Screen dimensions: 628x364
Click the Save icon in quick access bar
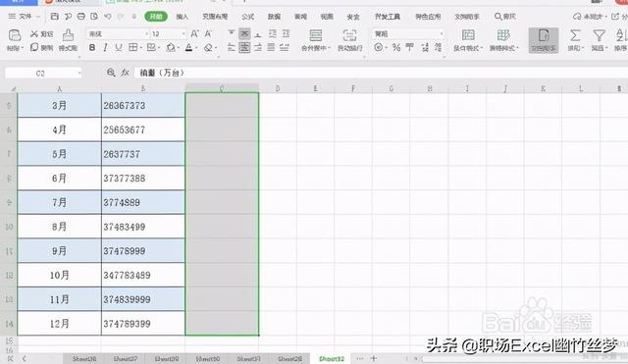pos(55,17)
